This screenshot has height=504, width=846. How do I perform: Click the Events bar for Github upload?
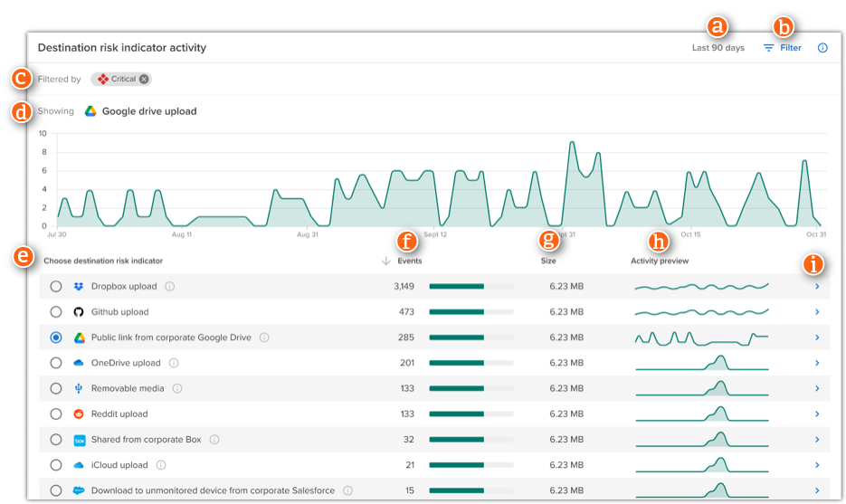(471, 312)
